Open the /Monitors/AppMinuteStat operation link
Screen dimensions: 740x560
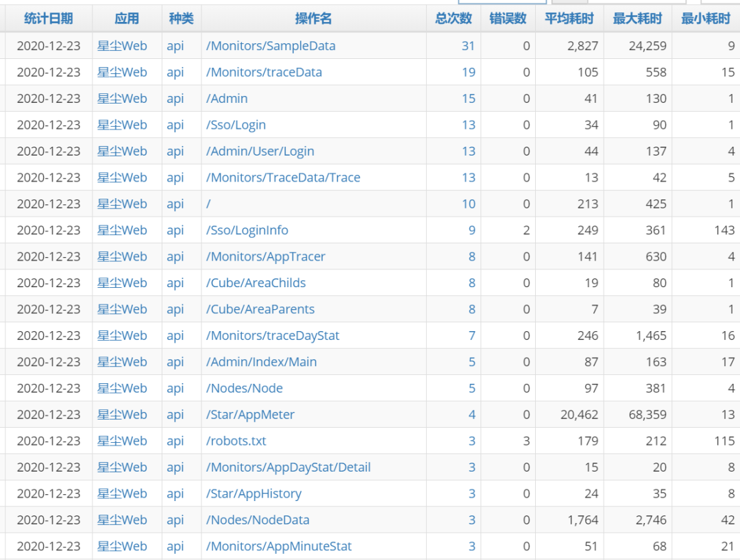[279, 547]
